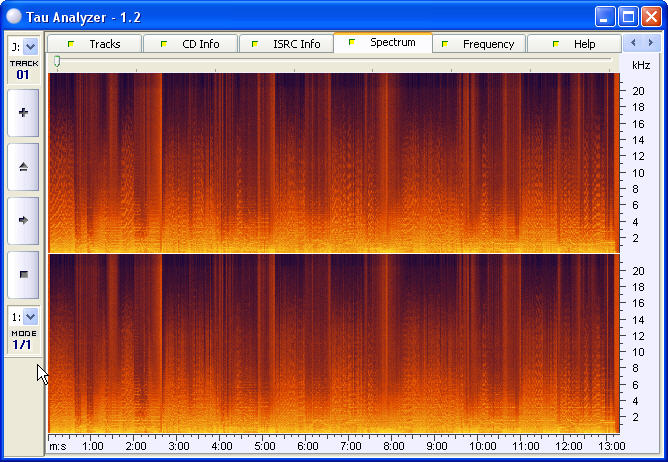Click the Tau Analyzer title bar icon
Image resolution: width=668 pixels, height=462 pixels.
pos(13,16)
